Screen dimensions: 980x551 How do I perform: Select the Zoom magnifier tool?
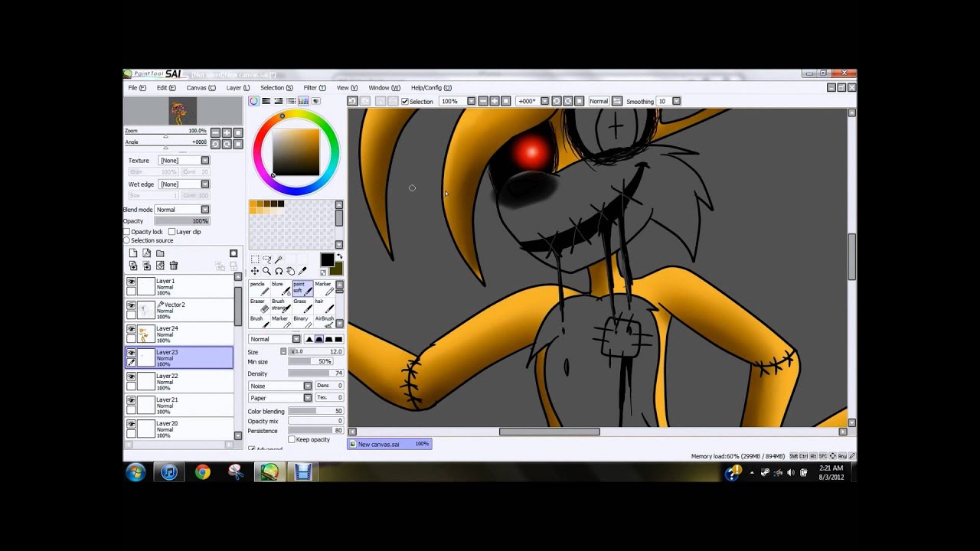(x=266, y=271)
